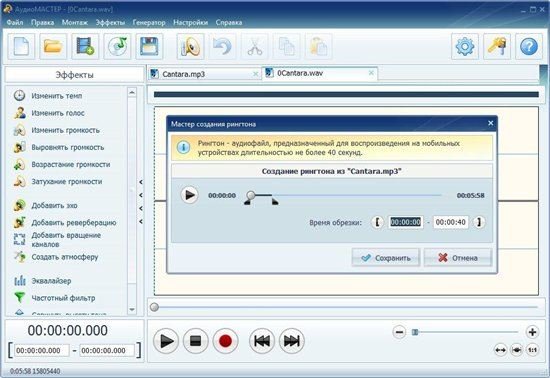Set trim end with the right bracket button
This screenshot has width=550, height=378.
[479, 222]
